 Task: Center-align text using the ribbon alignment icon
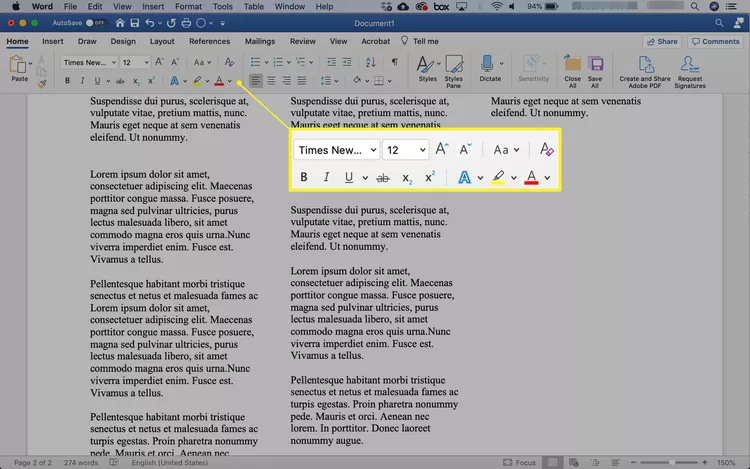pyautogui.click(x=272, y=80)
